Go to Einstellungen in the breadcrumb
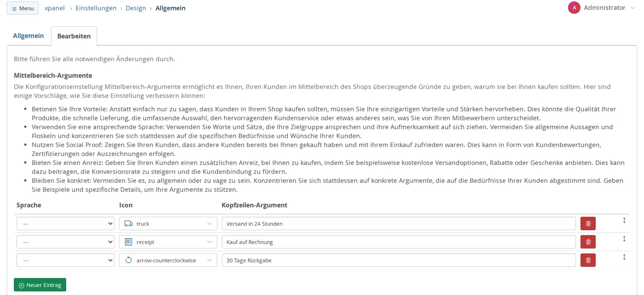 click(96, 8)
